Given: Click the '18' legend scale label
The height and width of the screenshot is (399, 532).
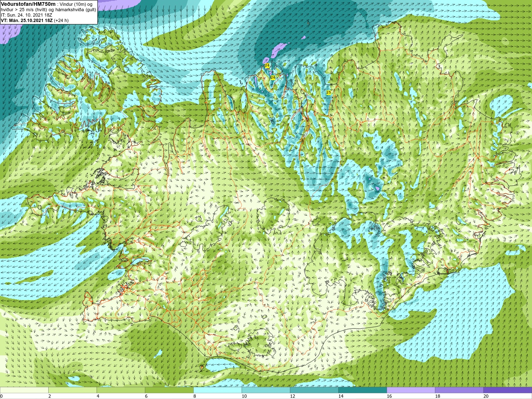Looking at the screenshot, I should (x=438, y=396).
